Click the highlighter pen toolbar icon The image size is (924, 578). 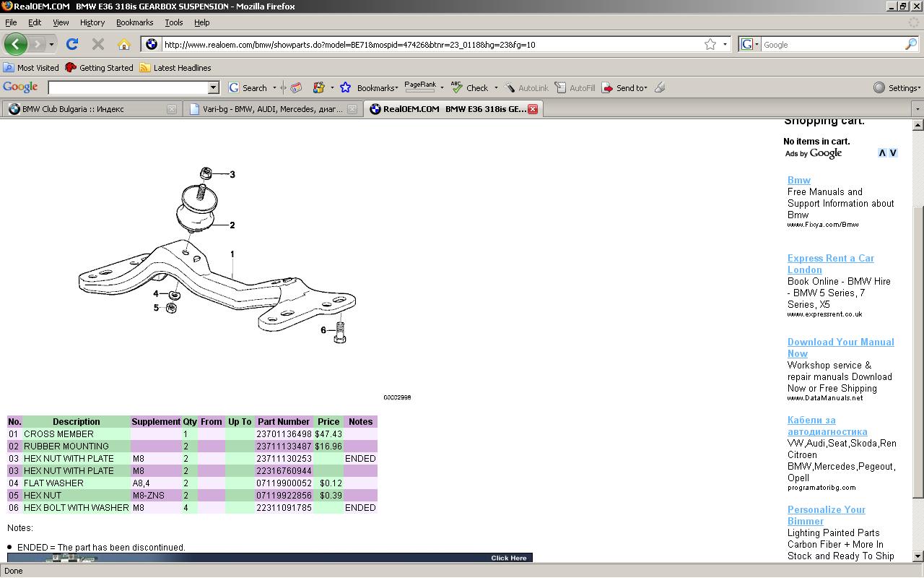tap(660, 87)
